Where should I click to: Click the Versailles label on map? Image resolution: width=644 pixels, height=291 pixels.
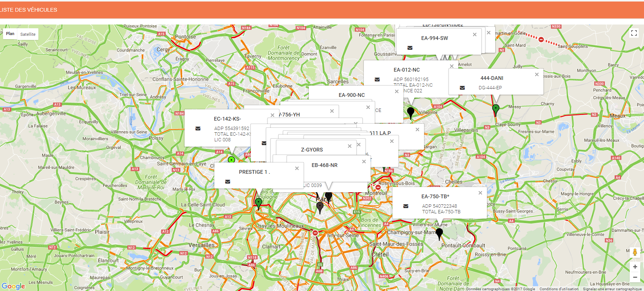click(201, 245)
